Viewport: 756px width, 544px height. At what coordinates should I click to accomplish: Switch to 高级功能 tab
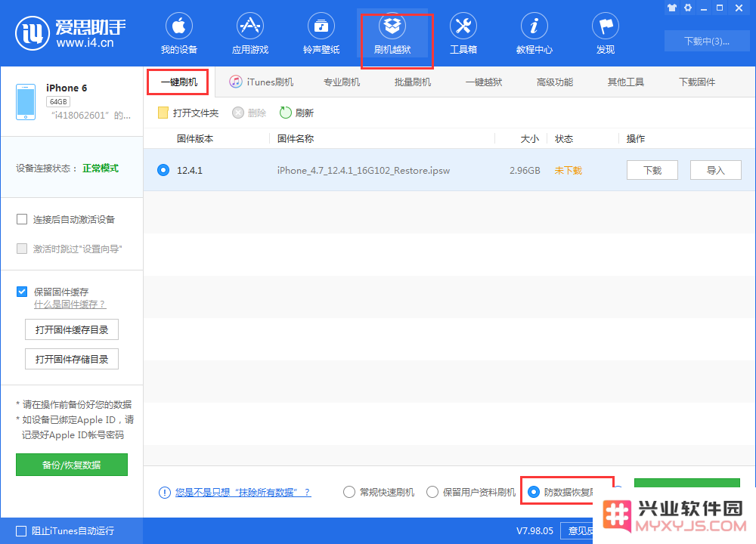[555, 82]
